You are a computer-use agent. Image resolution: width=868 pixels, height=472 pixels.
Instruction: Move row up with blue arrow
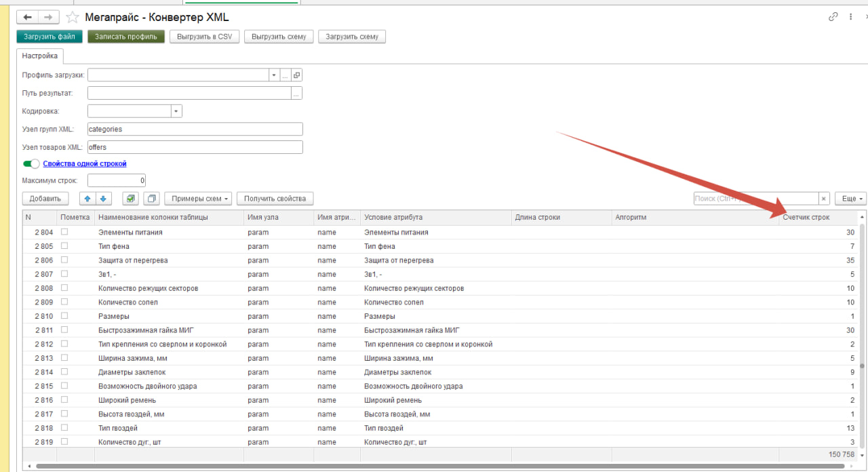[x=87, y=199]
